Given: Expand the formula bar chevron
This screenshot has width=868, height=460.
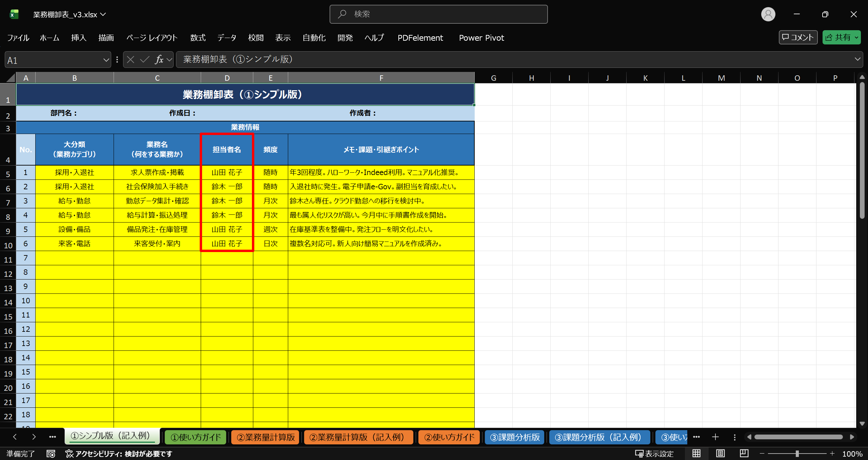Looking at the screenshot, I should point(857,59).
